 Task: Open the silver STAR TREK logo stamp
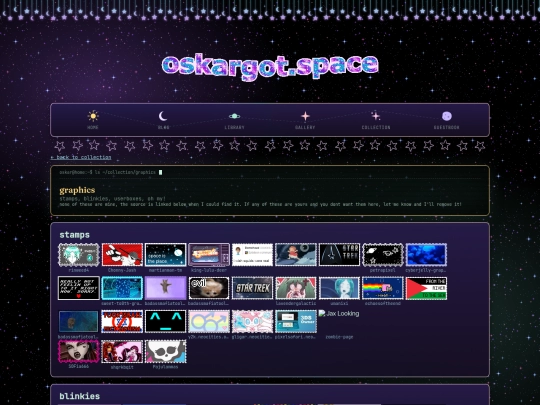[252, 288]
